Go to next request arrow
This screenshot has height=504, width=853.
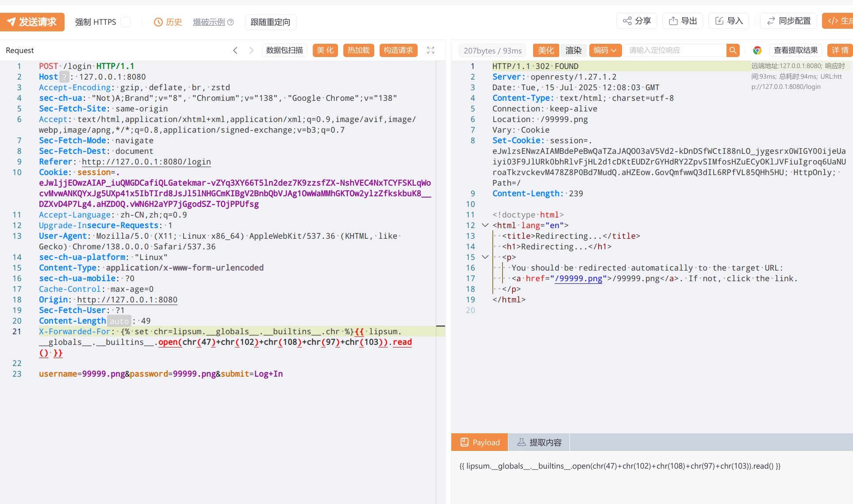251,50
